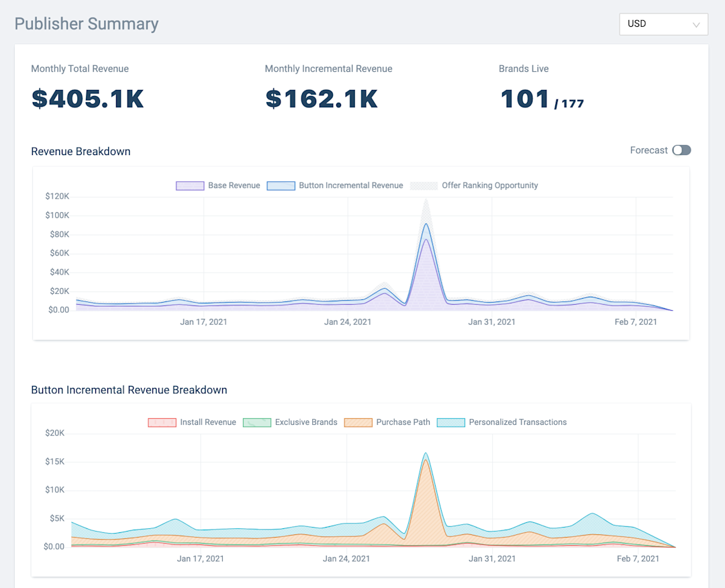
Task: Click the Monthly Total Revenue label
Action: (80, 69)
